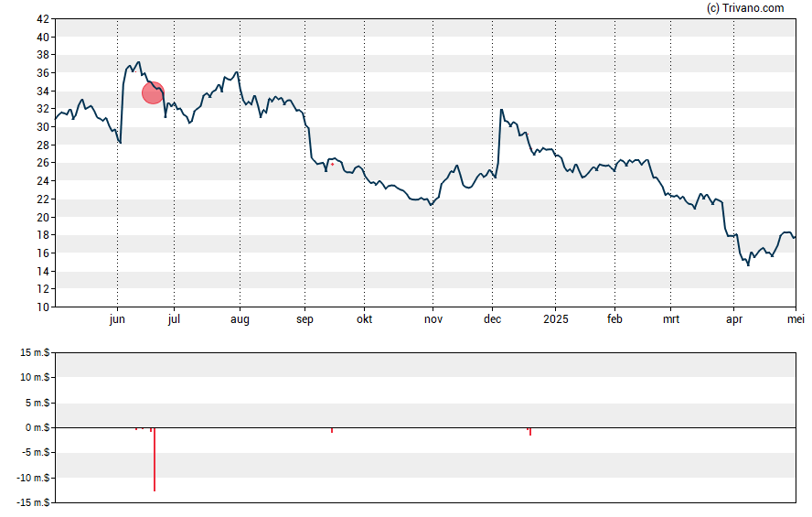Click the '0 m.$' axis label
This screenshot has height=517, width=812.
click(x=37, y=428)
